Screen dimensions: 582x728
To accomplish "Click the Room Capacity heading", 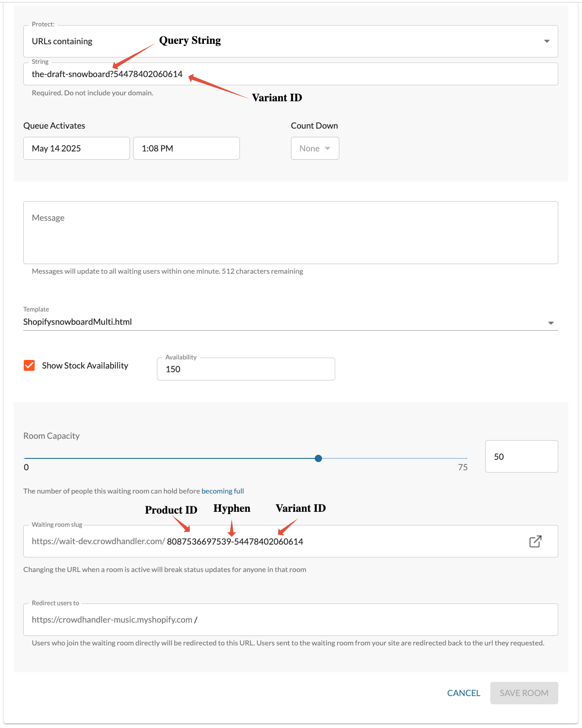I will [x=52, y=436].
